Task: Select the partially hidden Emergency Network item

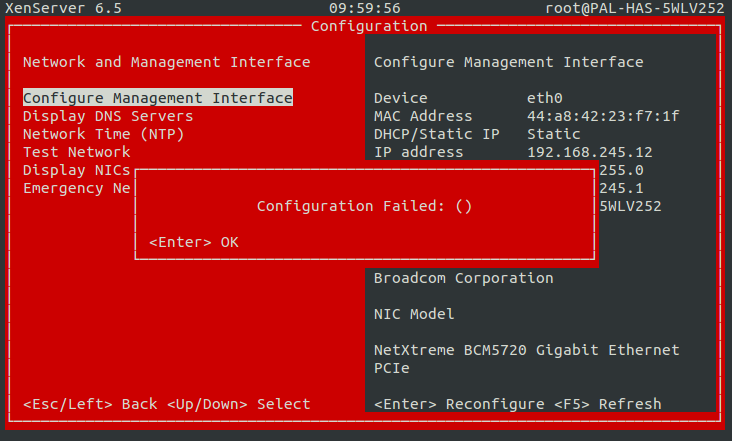Action: click(x=77, y=188)
